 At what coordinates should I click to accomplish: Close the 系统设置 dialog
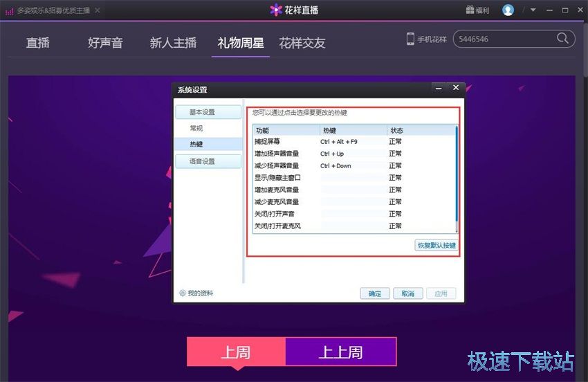point(456,88)
